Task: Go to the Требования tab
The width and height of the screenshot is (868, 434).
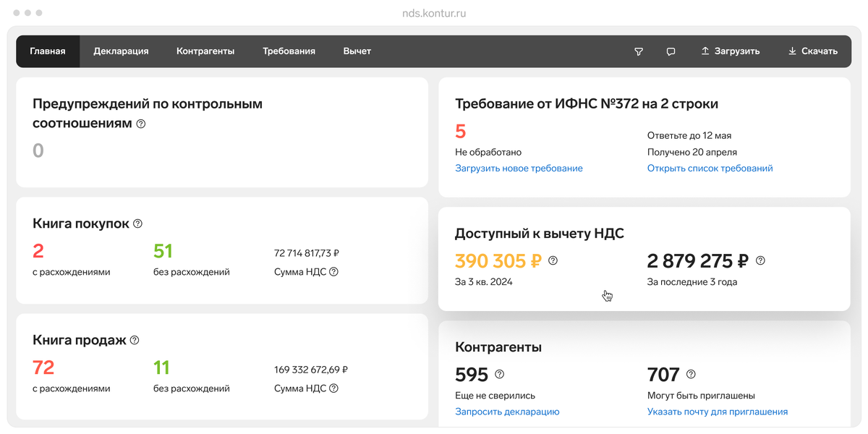Action: click(x=289, y=51)
